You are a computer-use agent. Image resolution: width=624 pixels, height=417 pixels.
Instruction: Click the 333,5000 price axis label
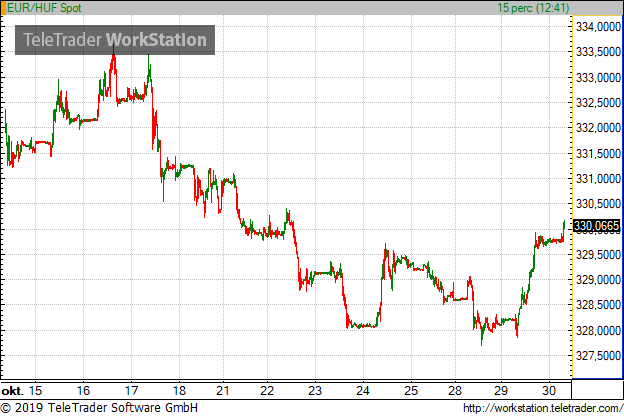click(598, 52)
